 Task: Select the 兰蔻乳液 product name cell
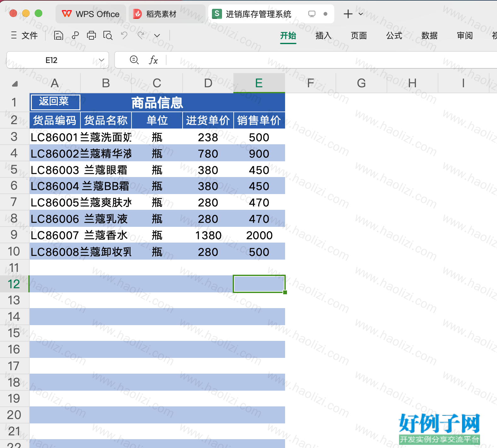[x=106, y=219]
